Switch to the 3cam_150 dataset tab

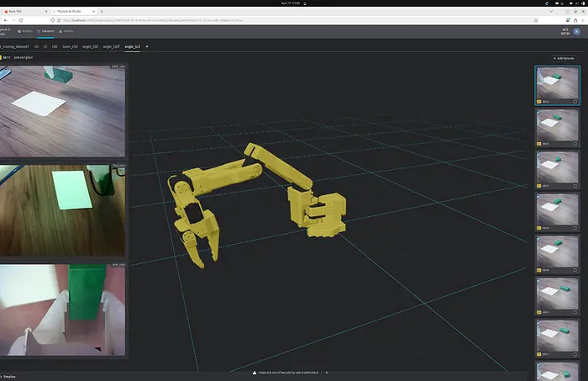(70, 46)
